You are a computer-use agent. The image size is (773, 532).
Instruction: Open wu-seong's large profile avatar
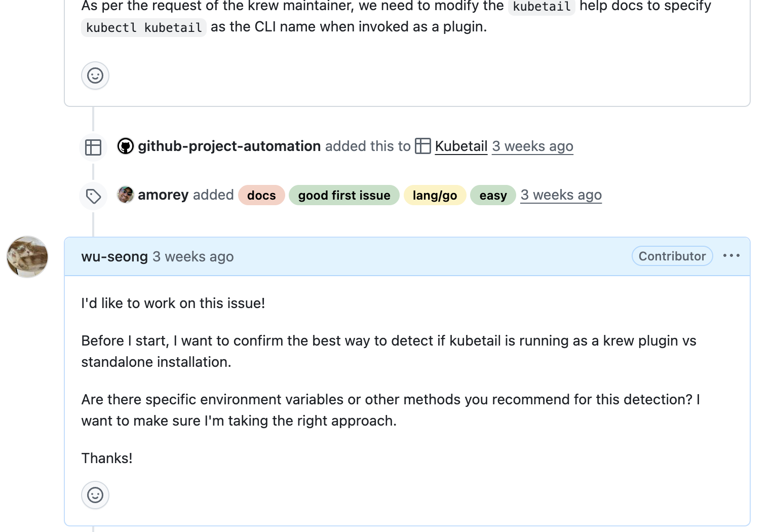(27, 257)
